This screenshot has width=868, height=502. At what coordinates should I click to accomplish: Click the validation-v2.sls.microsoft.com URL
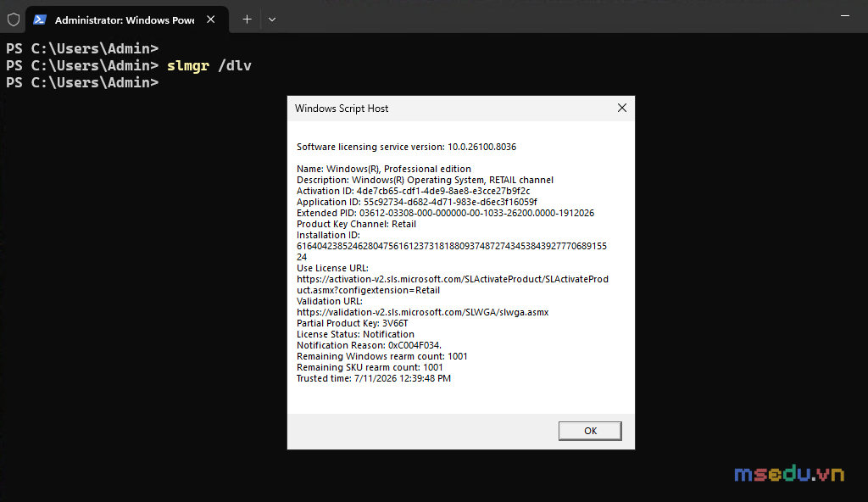pos(422,313)
